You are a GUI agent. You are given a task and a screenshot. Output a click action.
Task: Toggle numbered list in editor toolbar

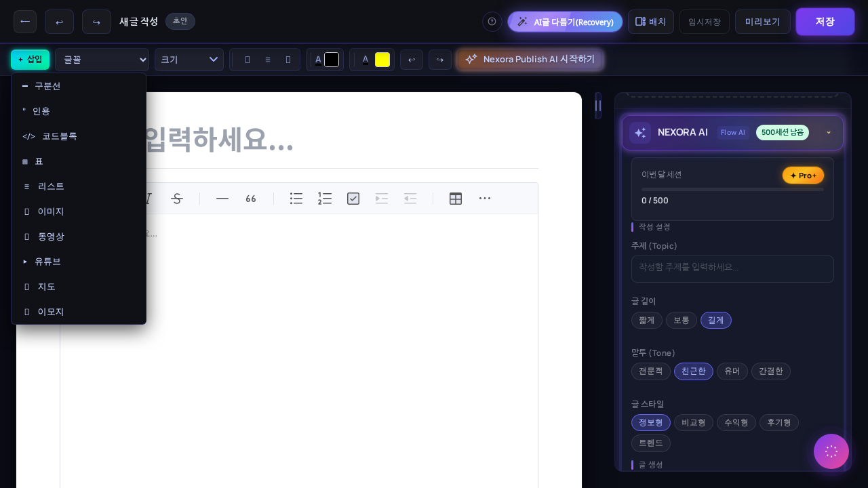coord(325,199)
